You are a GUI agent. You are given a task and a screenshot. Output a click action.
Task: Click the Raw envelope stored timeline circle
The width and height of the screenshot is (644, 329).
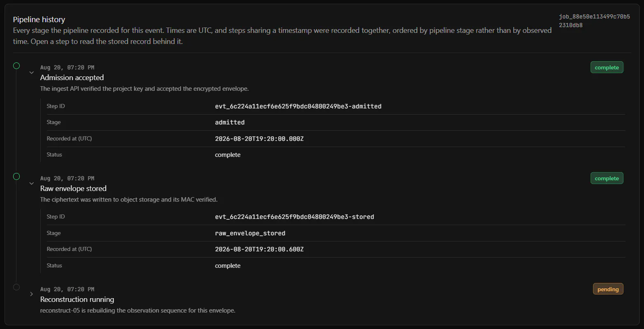(16, 177)
